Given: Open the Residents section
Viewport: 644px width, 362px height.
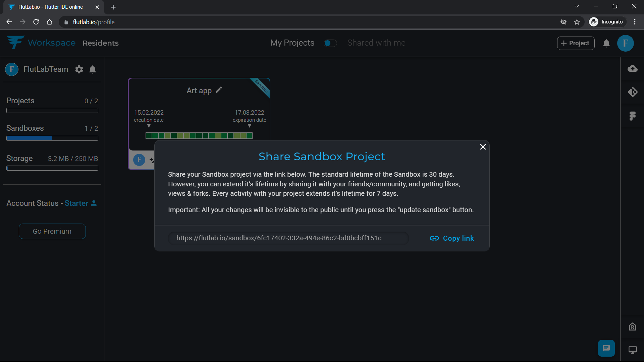Looking at the screenshot, I should coord(101,43).
